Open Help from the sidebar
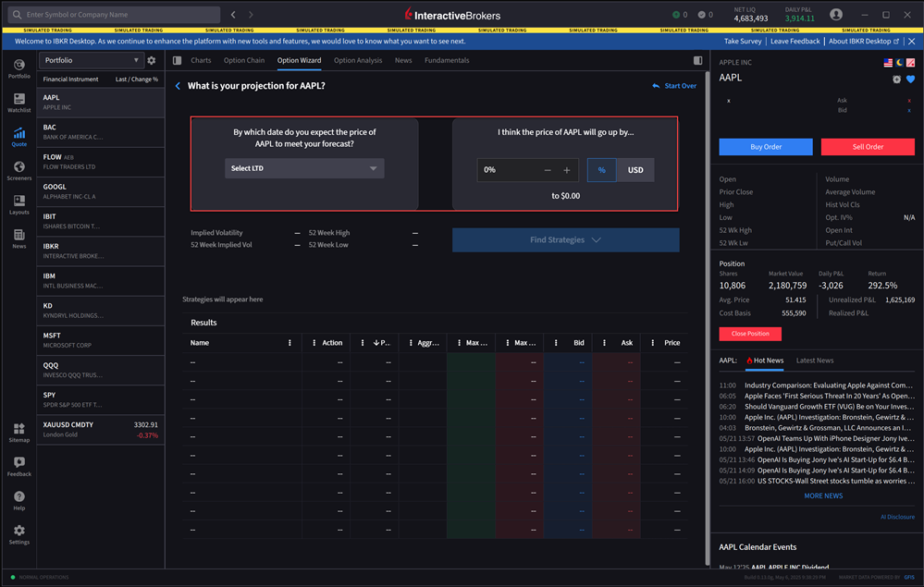This screenshot has width=924, height=587. point(18,500)
